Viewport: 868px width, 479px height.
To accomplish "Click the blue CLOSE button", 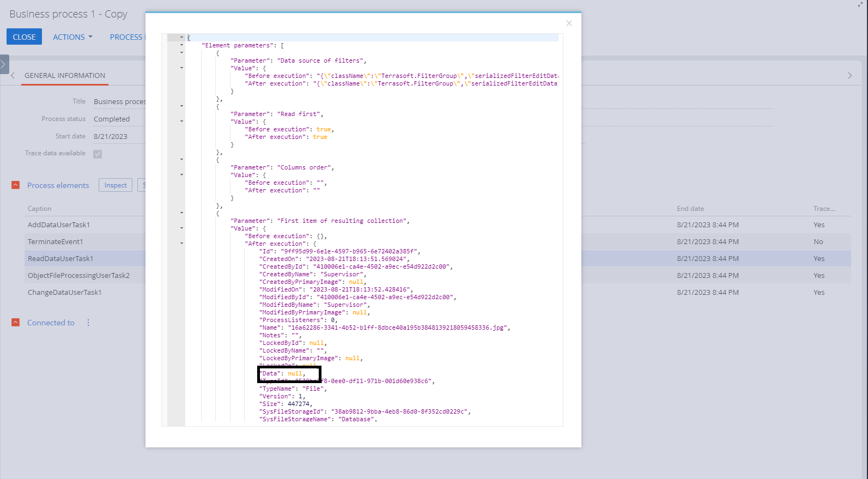I will point(24,37).
